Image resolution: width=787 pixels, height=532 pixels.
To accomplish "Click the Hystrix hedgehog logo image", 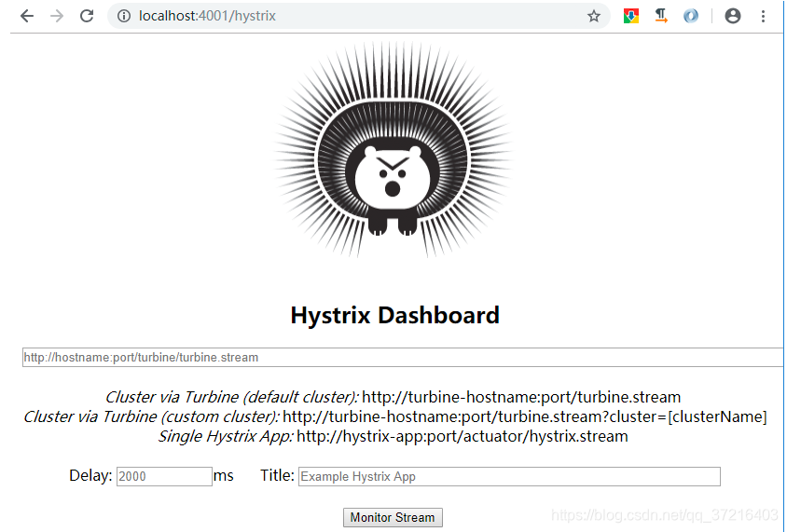I will pos(393,149).
